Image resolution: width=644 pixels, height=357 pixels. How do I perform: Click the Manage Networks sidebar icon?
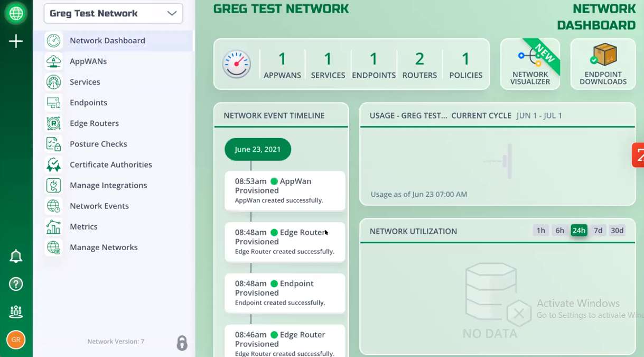tap(53, 246)
